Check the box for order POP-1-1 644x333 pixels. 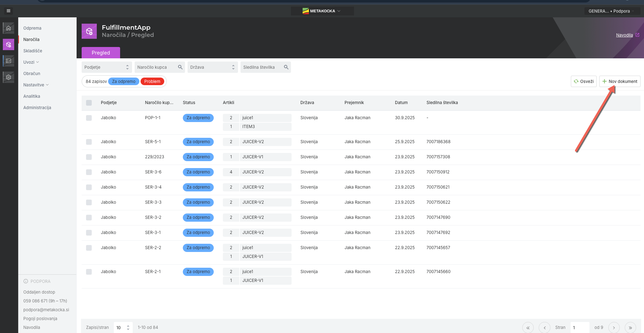(x=89, y=118)
